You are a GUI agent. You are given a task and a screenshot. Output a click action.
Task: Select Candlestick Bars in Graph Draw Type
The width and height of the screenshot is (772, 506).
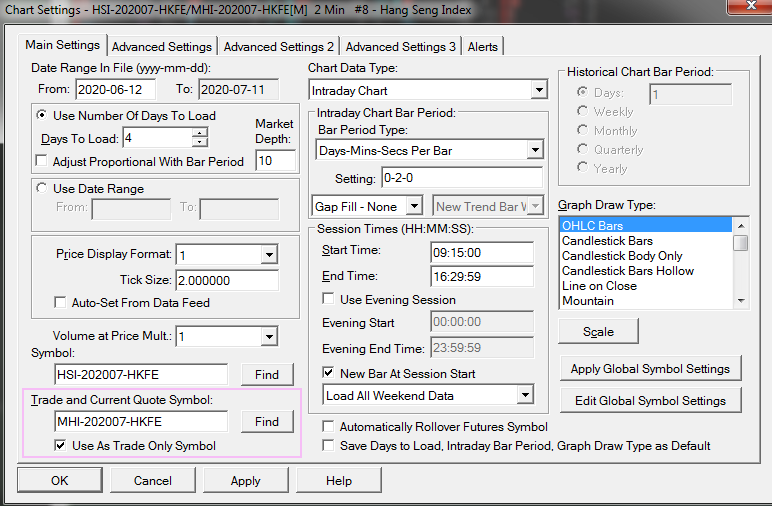(646, 241)
